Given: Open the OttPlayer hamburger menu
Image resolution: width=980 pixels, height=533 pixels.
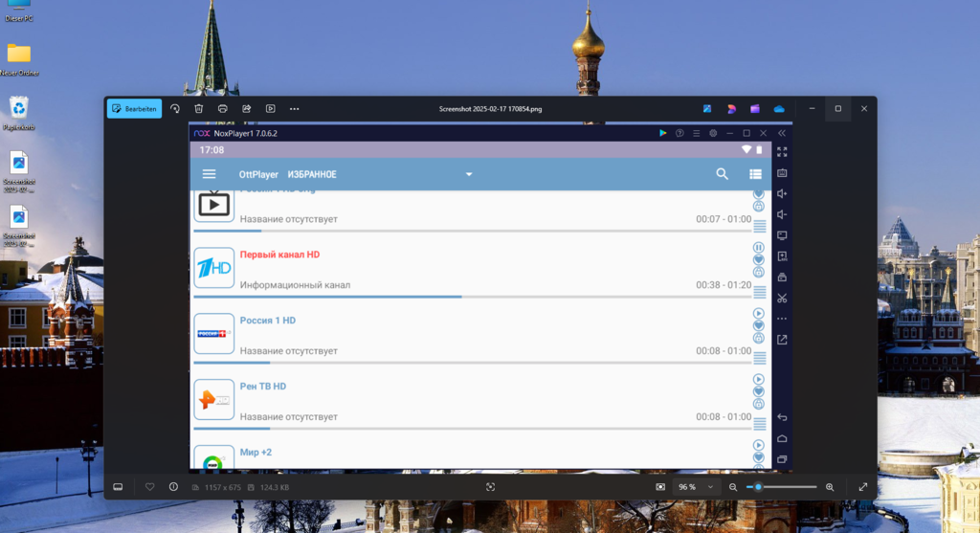Looking at the screenshot, I should [209, 174].
